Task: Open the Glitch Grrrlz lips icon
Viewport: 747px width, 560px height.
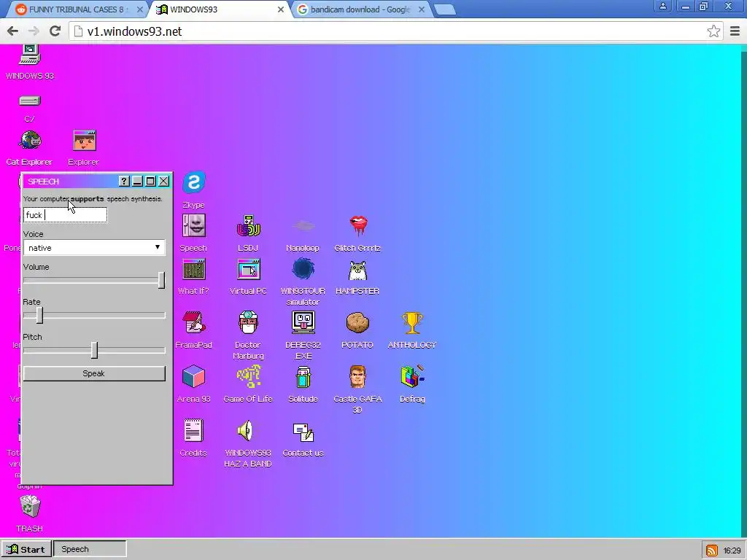Action: coord(357,226)
